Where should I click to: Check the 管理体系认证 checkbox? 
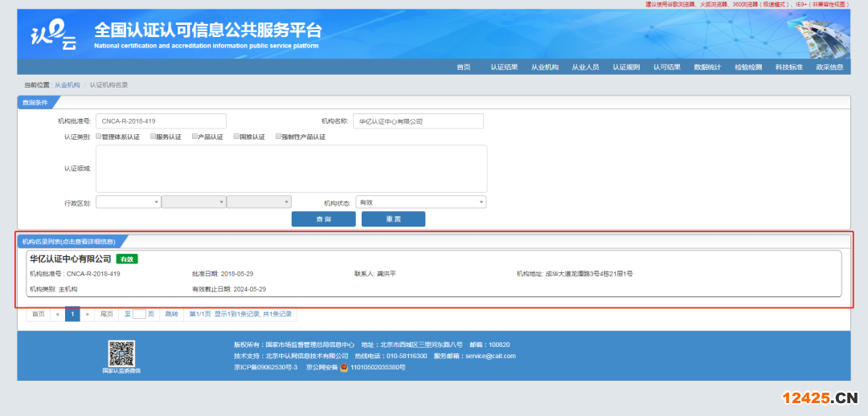point(98,137)
